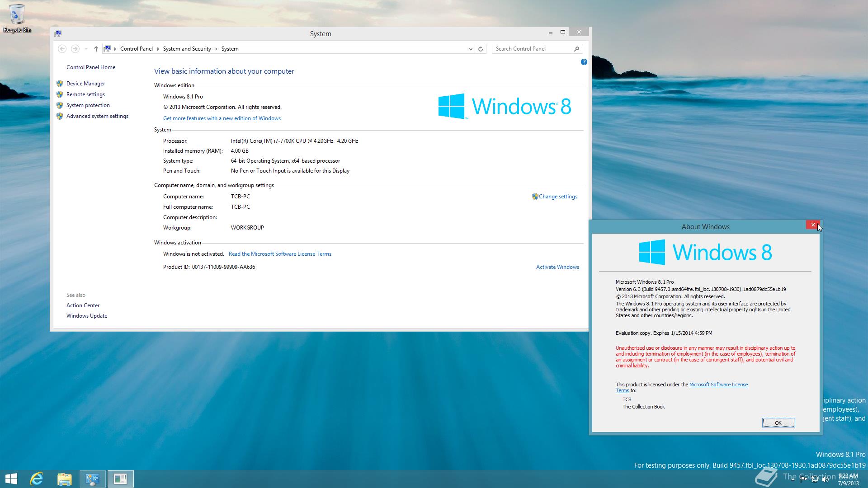Click the Forward arrow in System window
868x488 pixels.
(75, 49)
